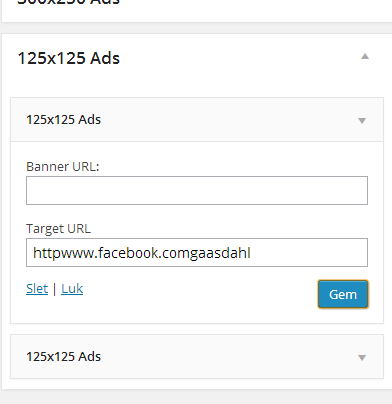Click the first widget's down arrow icon
392x404 pixels.
point(362,121)
